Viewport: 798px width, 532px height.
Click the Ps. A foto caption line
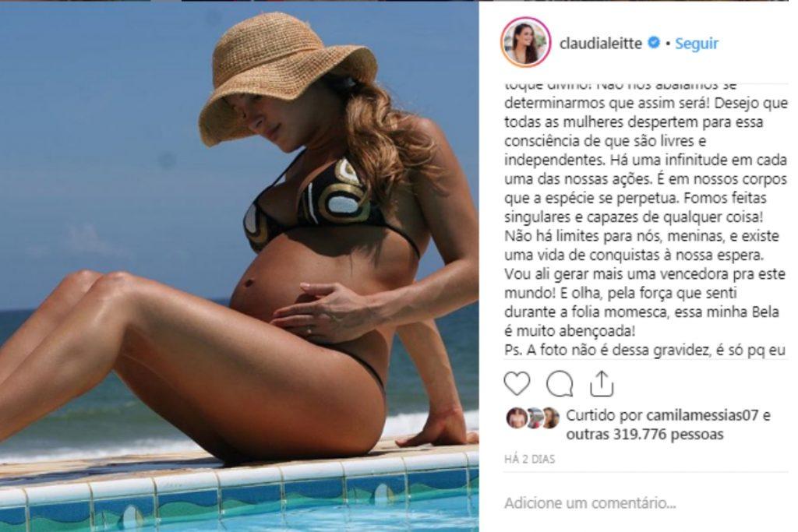[x=645, y=350]
